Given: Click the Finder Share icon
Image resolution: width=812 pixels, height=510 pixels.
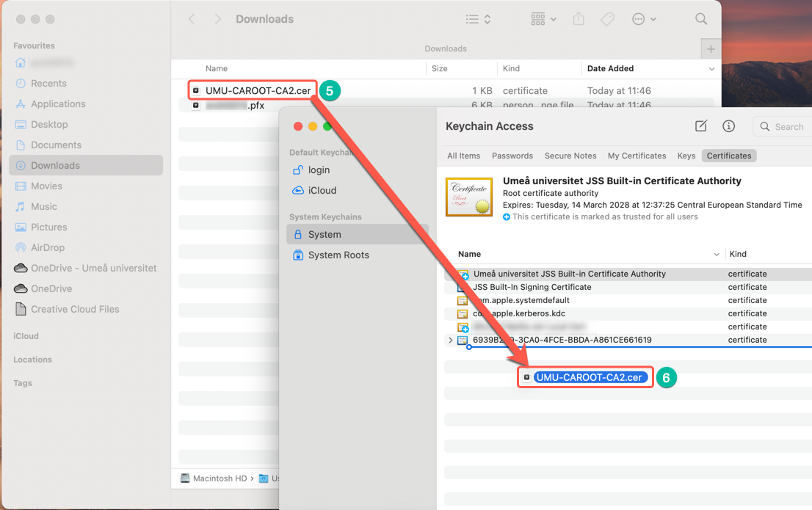Looking at the screenshot, I should (579, 19).
